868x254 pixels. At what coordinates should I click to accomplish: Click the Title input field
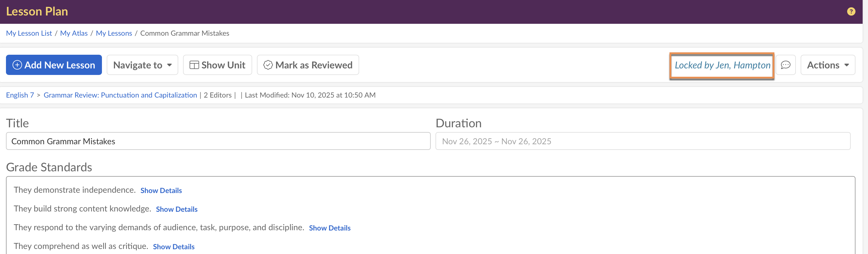tap(218, 141)
